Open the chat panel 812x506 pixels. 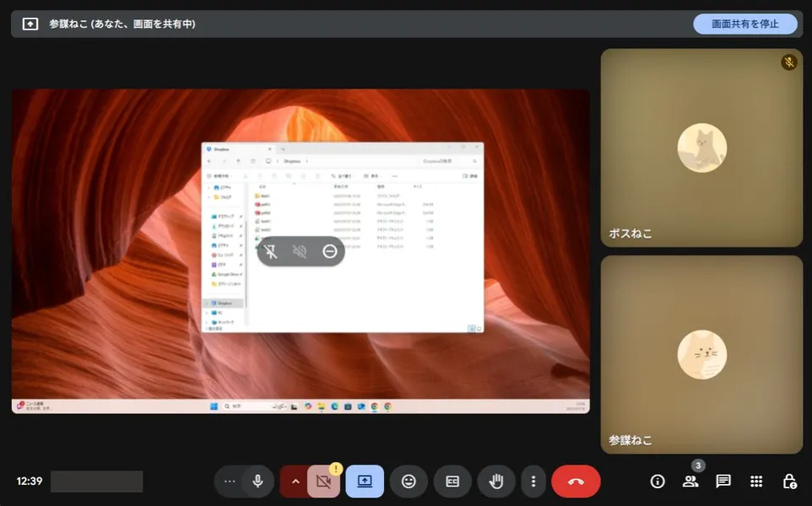[x=723, y=482]
